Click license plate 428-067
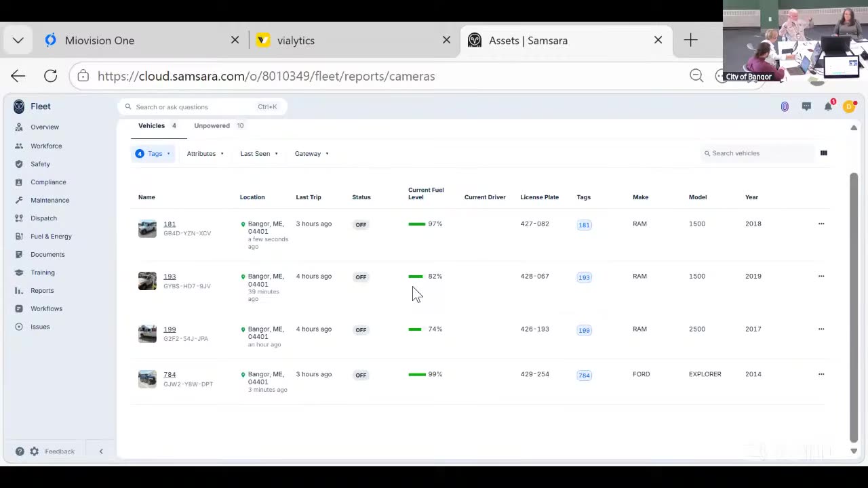The height and width of the screenshot is (488, 868). [534, 277]
